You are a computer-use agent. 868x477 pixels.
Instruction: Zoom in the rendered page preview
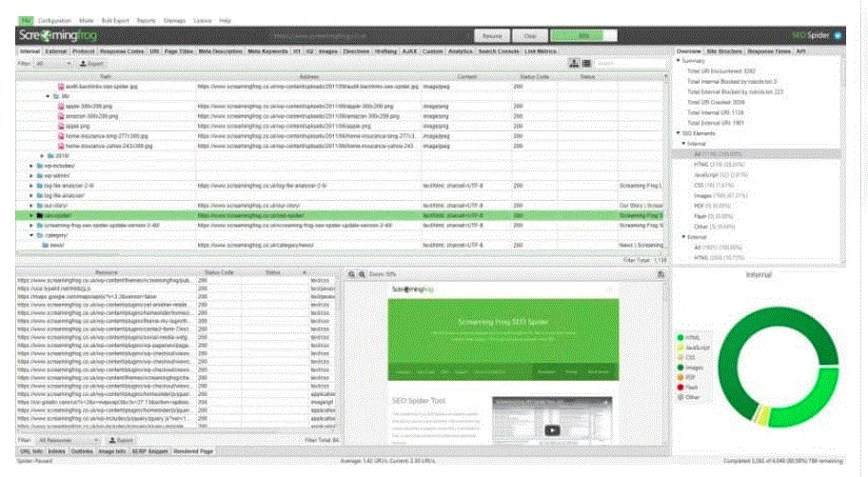pos(362,274)
